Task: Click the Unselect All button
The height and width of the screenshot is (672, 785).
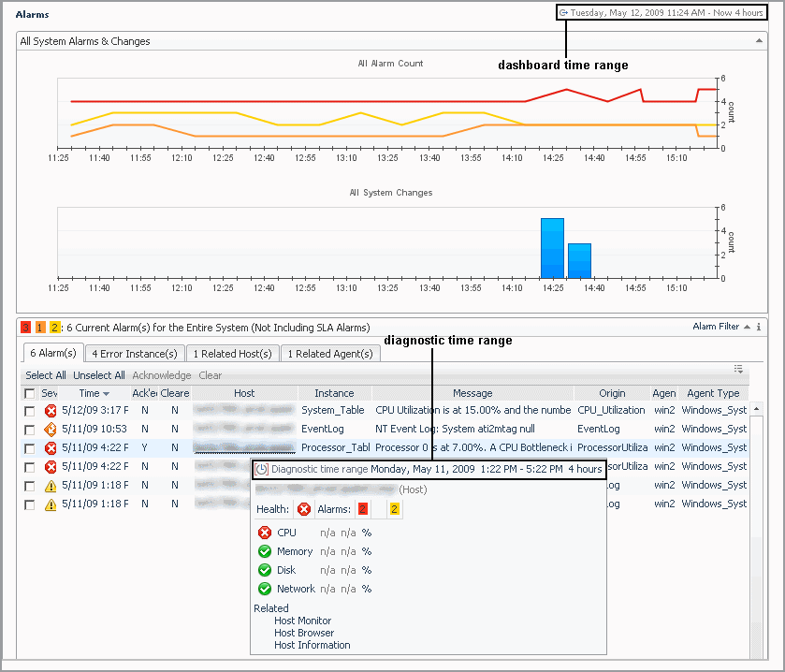Action: tap(98, 375)
